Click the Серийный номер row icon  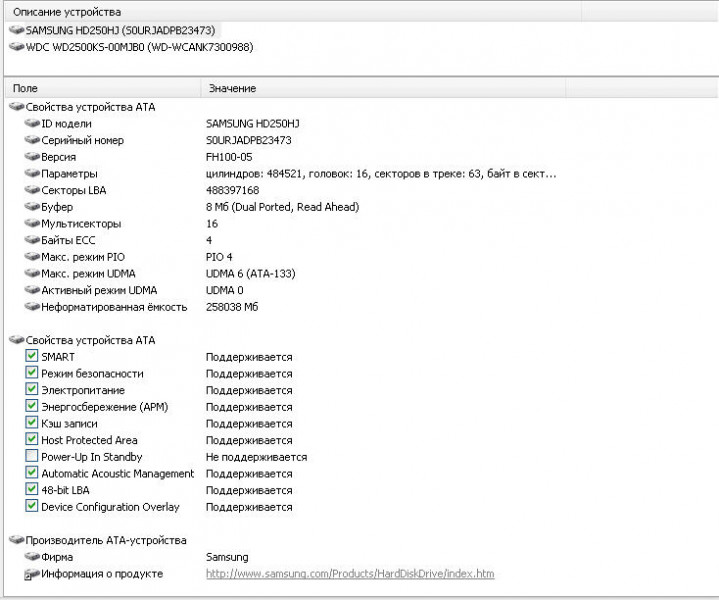point(32,140)
